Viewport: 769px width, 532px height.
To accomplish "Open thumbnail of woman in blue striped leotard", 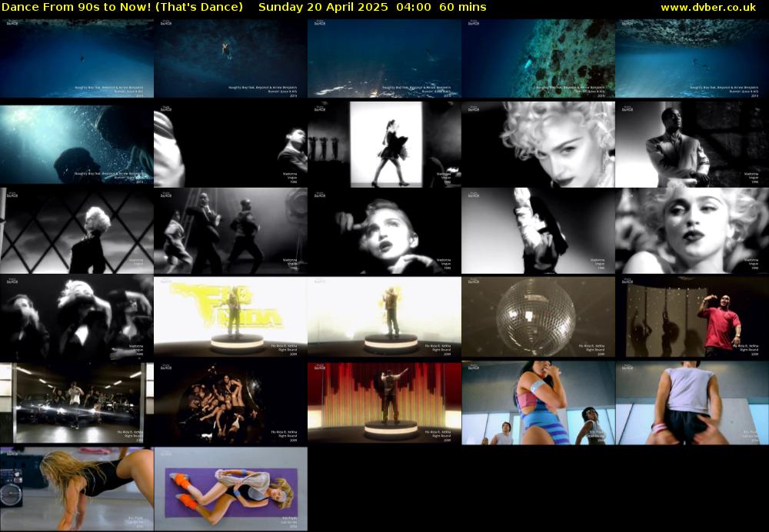I will coord(538,403).
